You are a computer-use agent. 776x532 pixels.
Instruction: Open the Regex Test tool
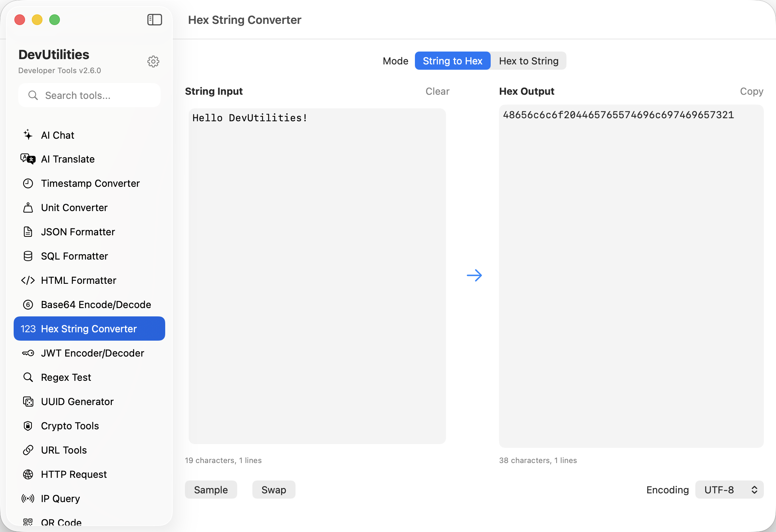[x=66, y=377]
